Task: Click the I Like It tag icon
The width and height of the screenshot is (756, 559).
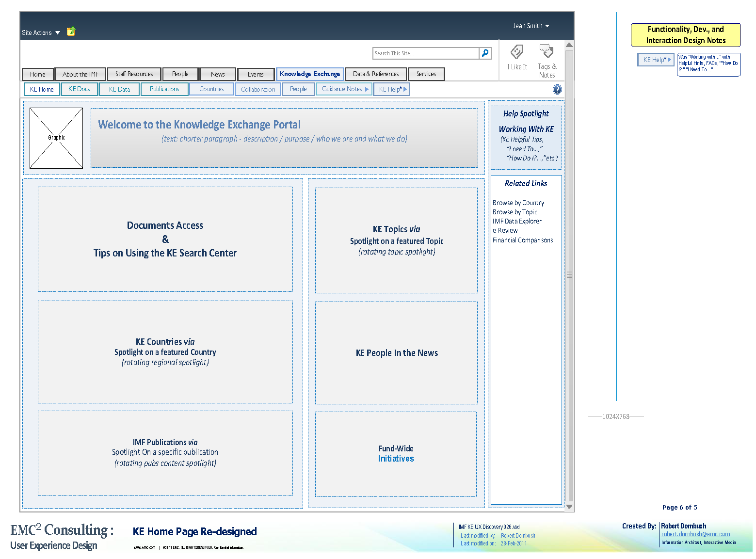Action: pyautogui.click(x=517, y=51)
